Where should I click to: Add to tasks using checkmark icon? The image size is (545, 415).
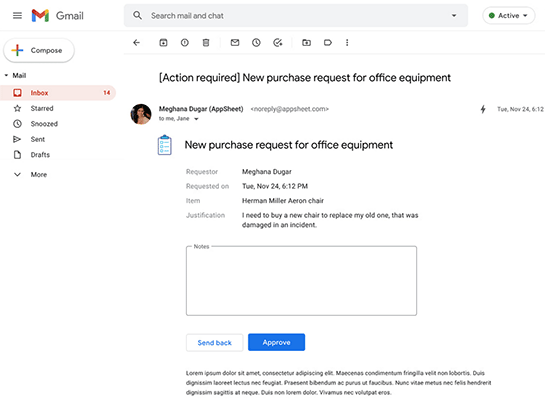point(278,42)
